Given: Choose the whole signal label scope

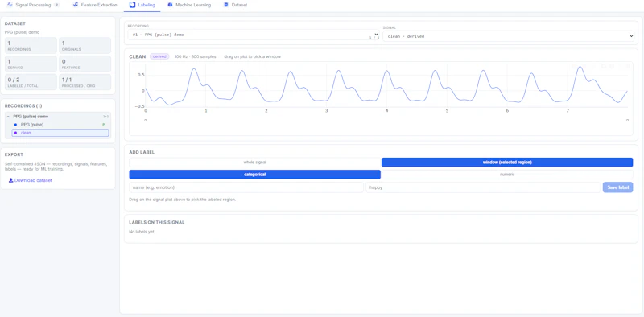Looking at the screenshot, I should click(x=254, y=163).
